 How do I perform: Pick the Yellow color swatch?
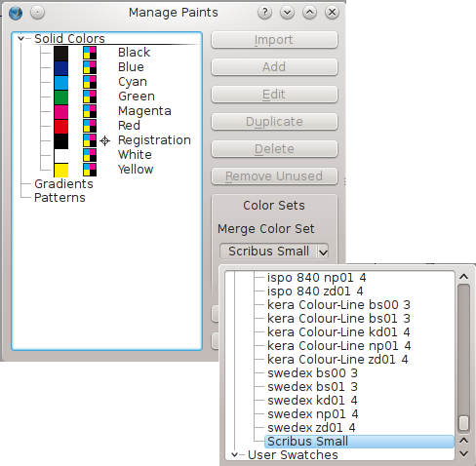pos(60,171)
